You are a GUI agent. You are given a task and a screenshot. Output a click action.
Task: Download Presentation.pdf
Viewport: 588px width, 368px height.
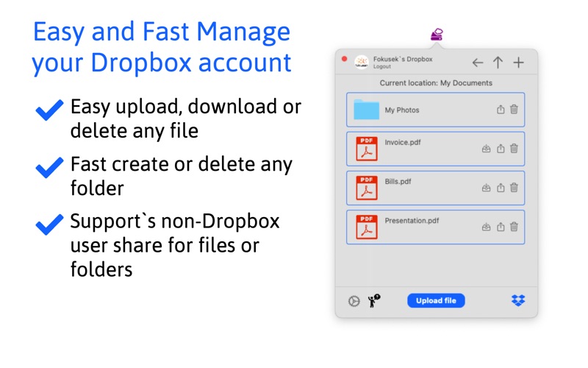tap(486, 227)
